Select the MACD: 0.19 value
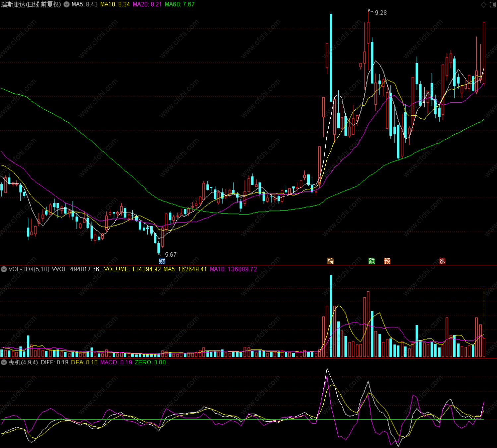Screen dimensions: 497x448 click(116, 363)
